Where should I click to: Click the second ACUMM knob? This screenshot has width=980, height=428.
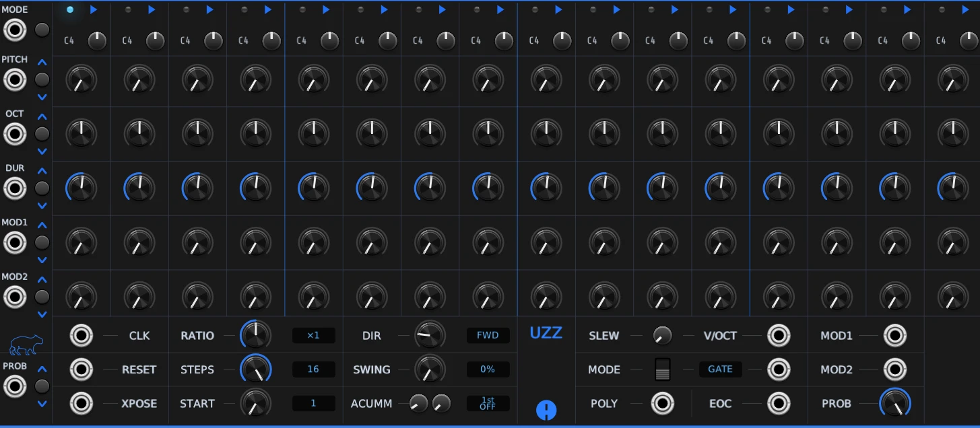442,404
